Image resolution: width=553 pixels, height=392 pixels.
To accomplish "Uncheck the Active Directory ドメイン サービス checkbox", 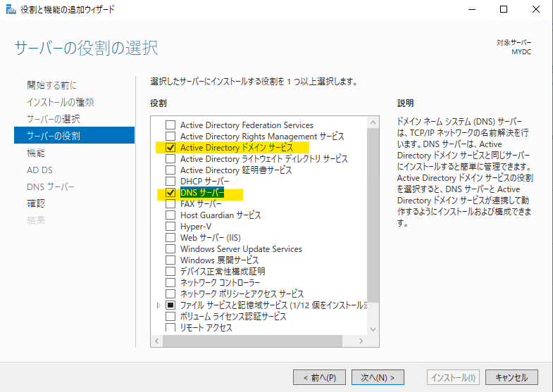I will click(x=170, y=148).
